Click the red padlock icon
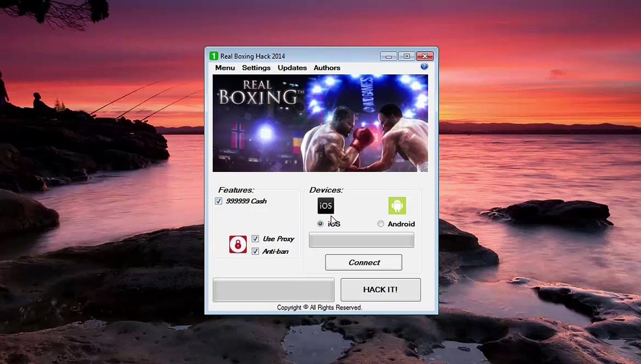This screenshot has height=364, width=641. coord(238,244)
